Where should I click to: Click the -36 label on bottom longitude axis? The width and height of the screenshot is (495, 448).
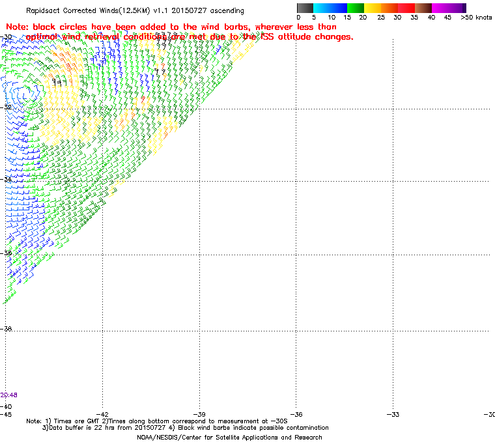[296, 414]
